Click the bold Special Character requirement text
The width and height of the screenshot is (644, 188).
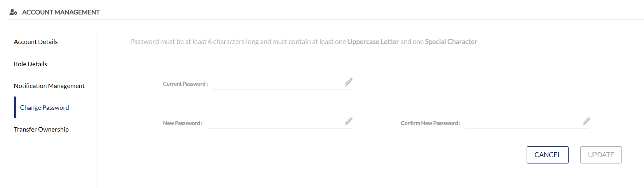tap(451, 42)
